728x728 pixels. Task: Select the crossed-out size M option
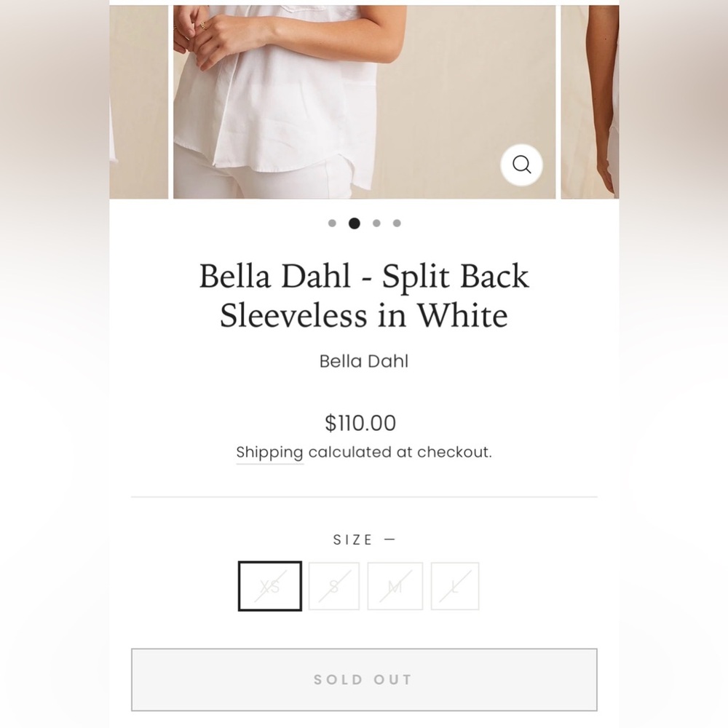coord(395,586)
